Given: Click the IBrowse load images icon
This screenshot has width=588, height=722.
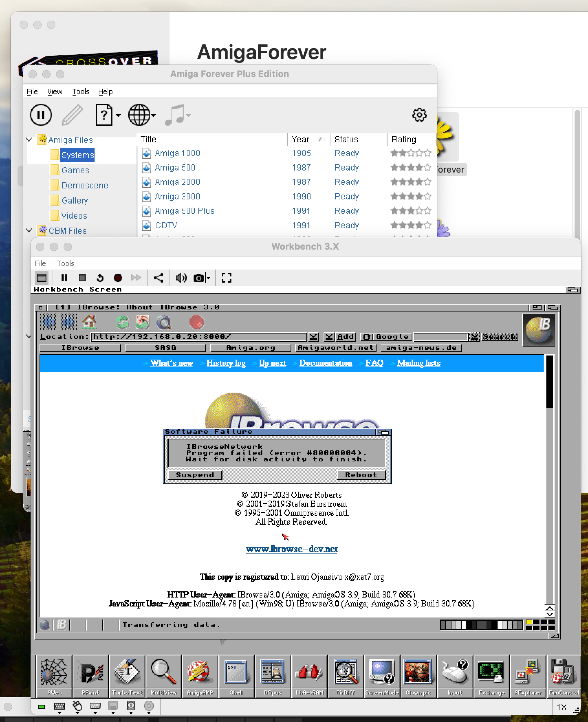Looking at the screenshot, I should coord(143,322).
